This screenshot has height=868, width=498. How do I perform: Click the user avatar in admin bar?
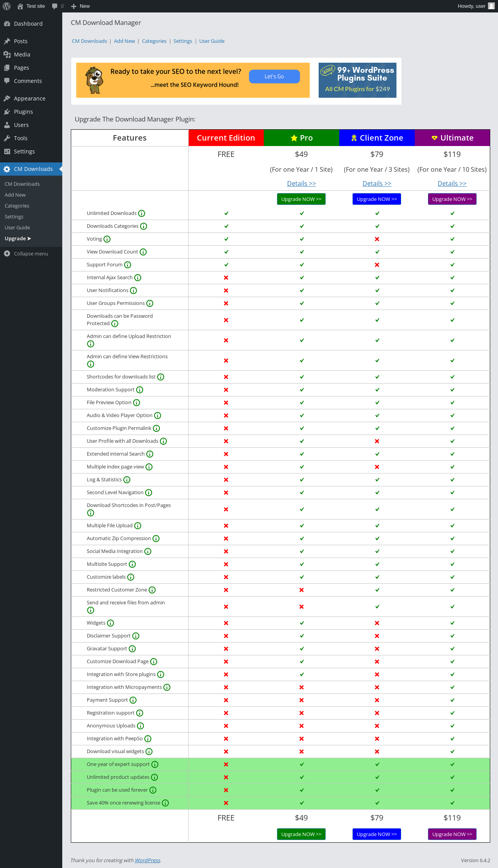click(491, 6)
